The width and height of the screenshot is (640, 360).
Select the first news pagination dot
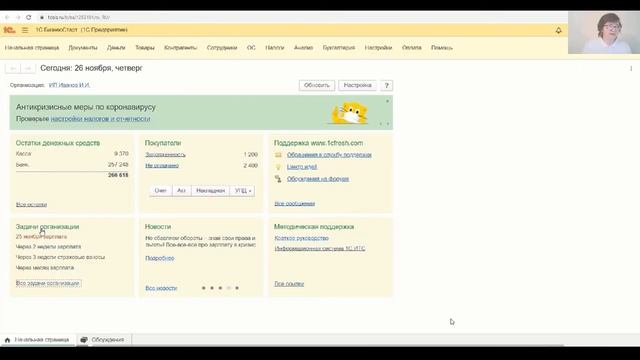(204, 288)
